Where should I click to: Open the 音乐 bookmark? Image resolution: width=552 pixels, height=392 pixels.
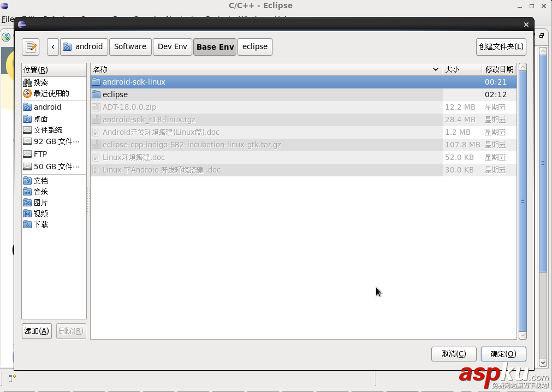(54, 192)
